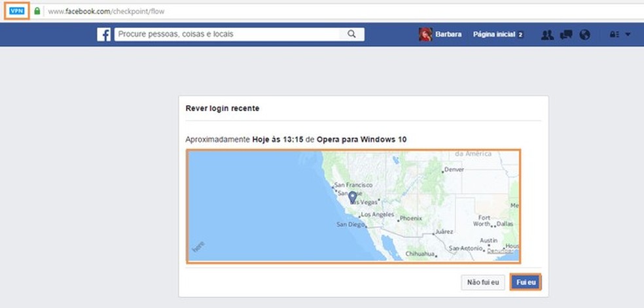Click the Juárez label on the map
The image size is (644, 308).
pos(444,231)
